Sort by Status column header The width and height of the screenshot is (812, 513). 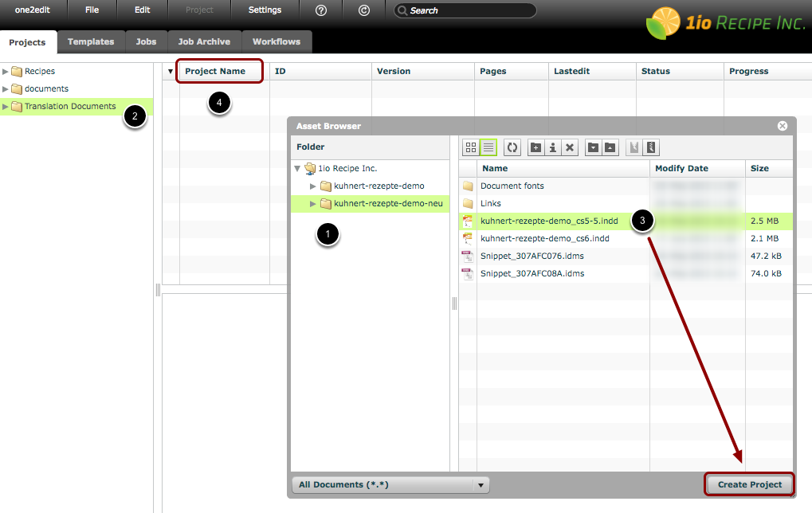pyautogui.click(x=680, y=72)
